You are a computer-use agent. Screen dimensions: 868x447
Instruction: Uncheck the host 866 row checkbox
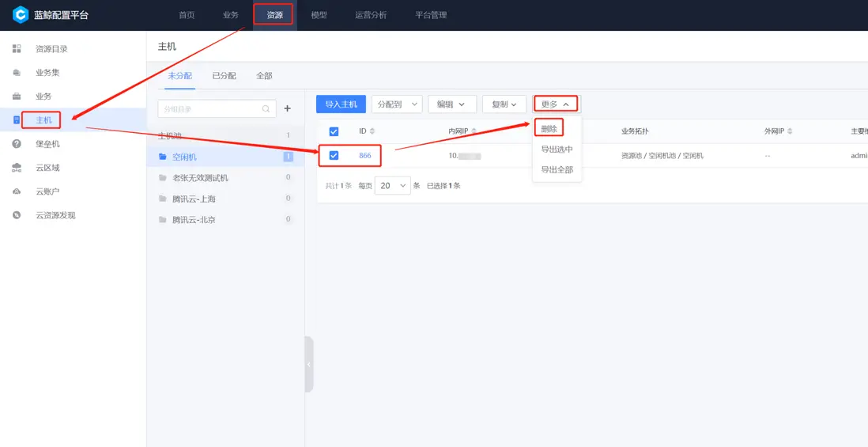(x=334, y=156)
